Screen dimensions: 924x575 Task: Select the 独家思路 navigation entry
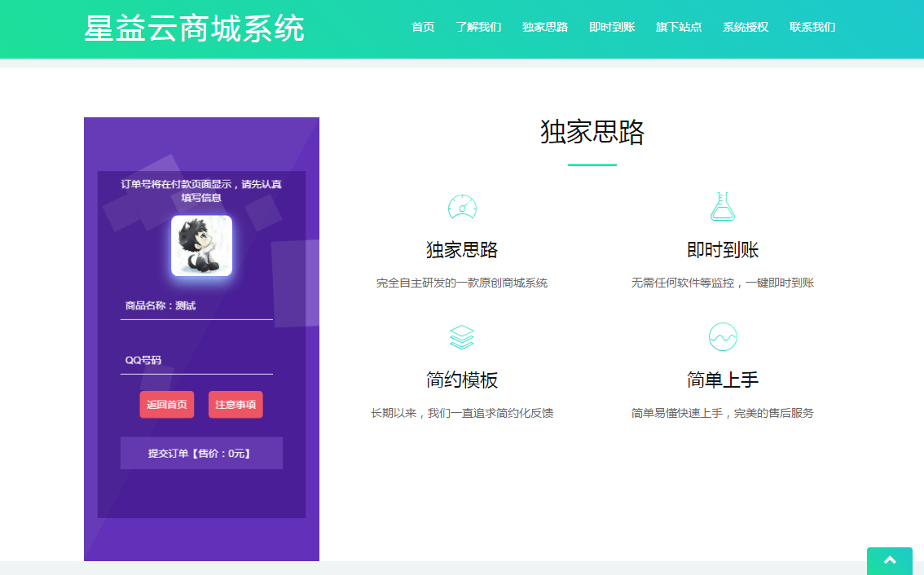click(x=545, y=27)
